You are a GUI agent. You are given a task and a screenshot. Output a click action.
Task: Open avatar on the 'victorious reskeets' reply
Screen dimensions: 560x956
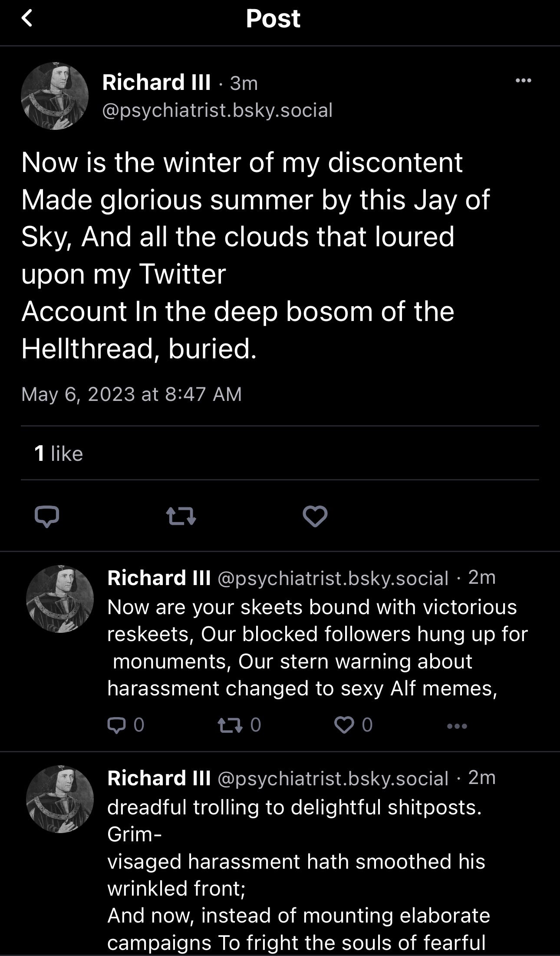[60, 599]
